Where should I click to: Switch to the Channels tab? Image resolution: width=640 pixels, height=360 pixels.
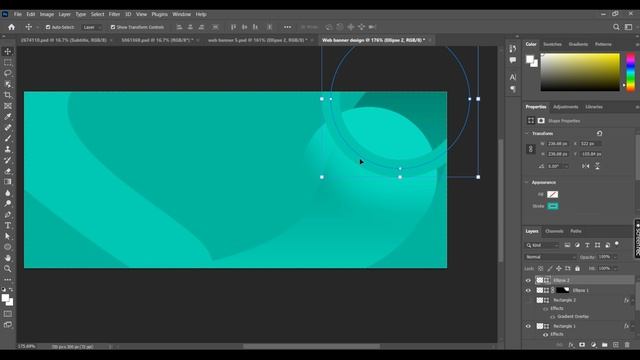554,231
